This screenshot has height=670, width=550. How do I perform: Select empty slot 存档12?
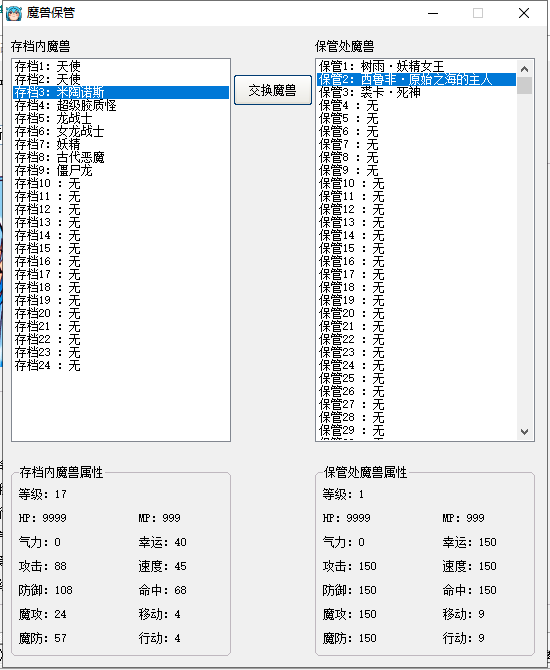(x=121, y=210)
